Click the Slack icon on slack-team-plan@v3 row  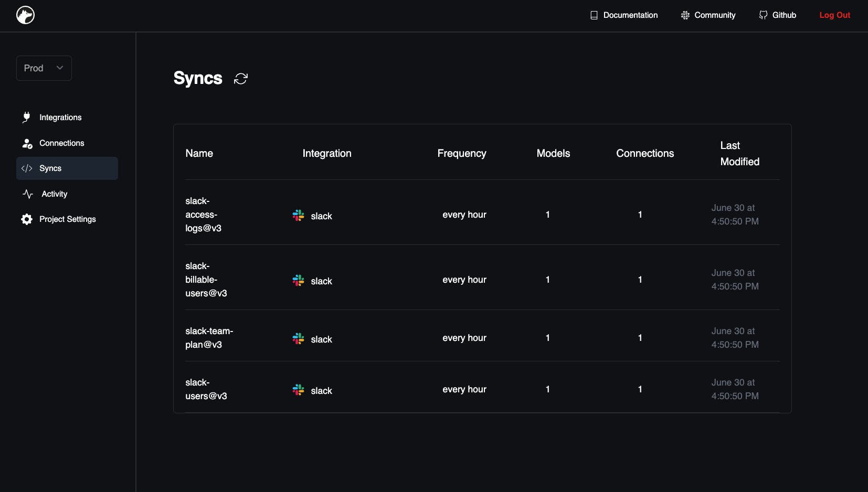point(299,339)
